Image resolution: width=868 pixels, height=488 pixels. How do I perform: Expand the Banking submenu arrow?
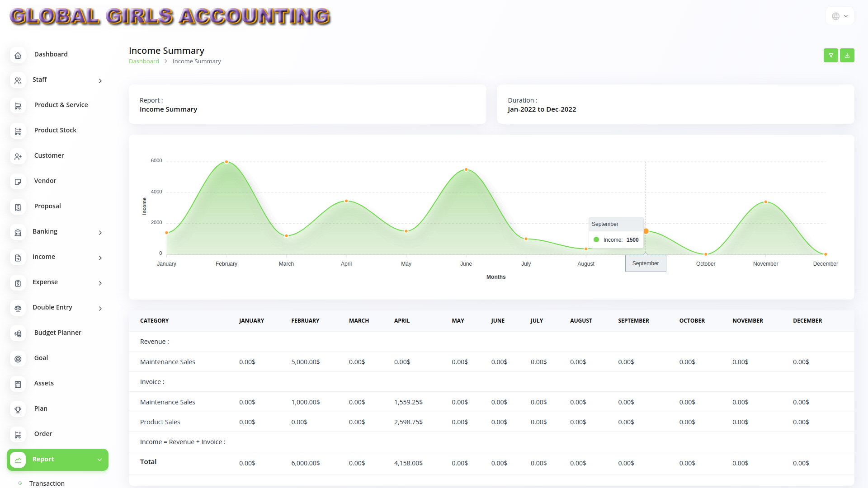[x=100, y=233]
